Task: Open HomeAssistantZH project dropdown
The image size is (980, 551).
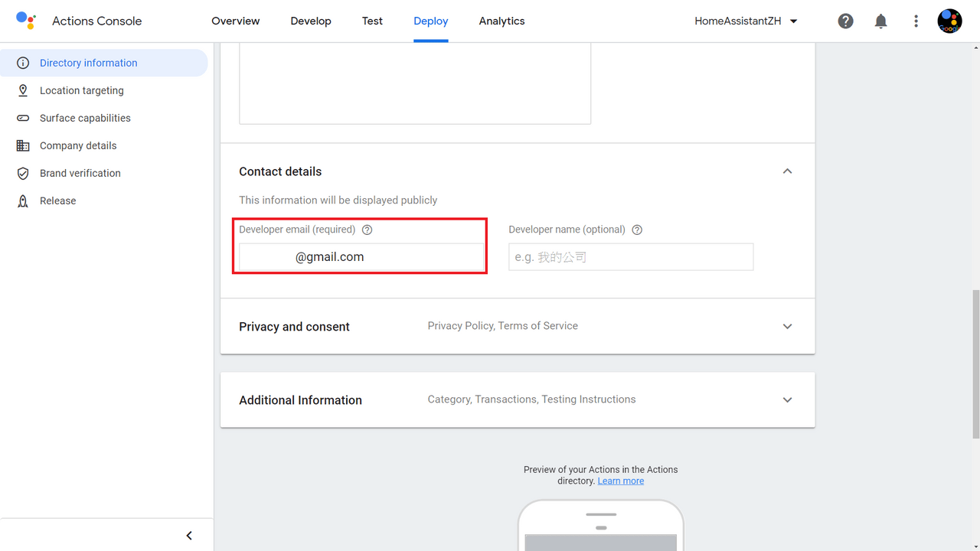Action: [x=746, y=21]
